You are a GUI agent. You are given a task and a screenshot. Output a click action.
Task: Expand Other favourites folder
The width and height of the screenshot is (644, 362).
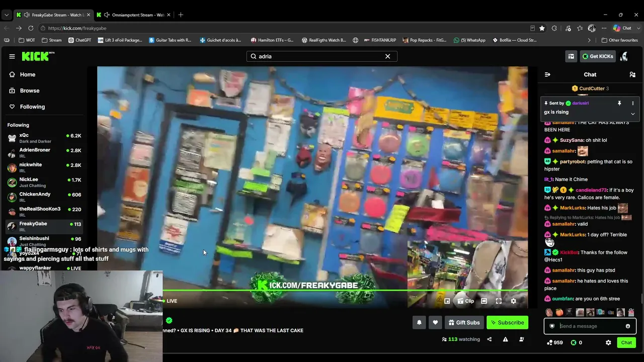[619, 40]
